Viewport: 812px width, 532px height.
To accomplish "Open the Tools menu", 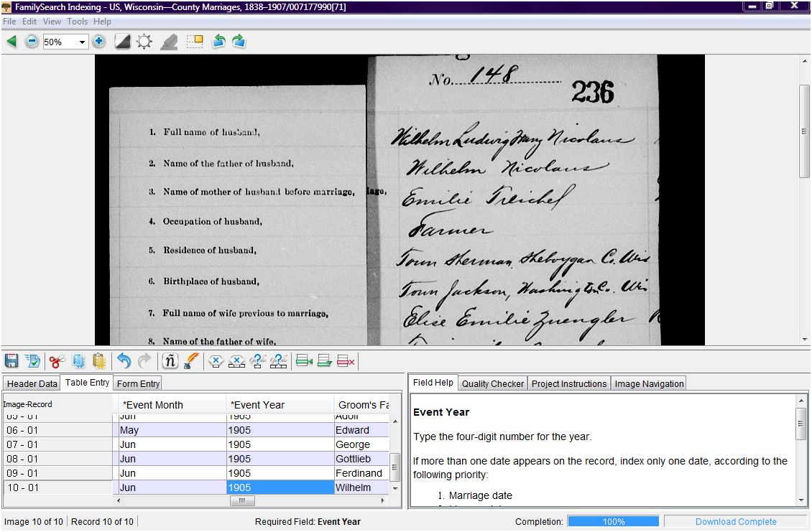I will click(x=77, y=22).
